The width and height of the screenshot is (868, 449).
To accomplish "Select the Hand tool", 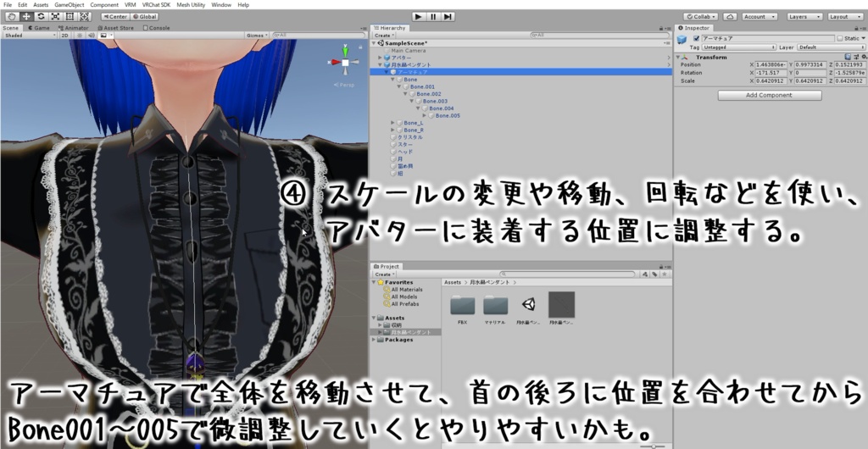I will pos(10,17).
